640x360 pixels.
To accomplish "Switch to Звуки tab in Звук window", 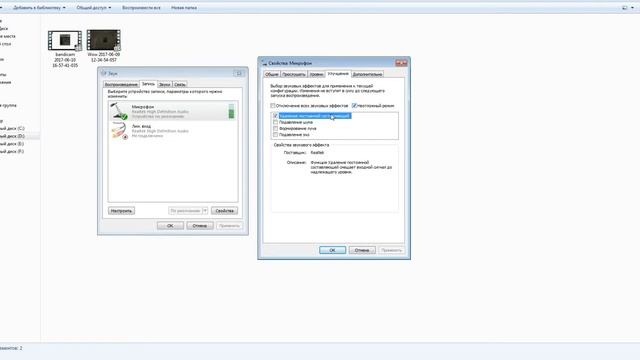I will [x=164, y=84].
